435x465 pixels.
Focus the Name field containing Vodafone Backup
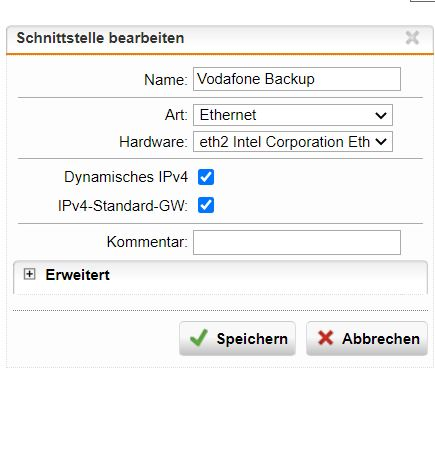[x=297, y=79]
